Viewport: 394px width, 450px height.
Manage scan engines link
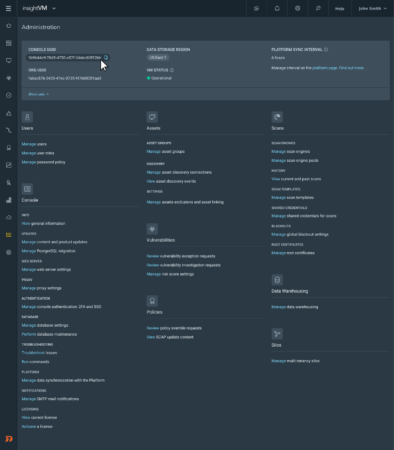click(291, 152)
